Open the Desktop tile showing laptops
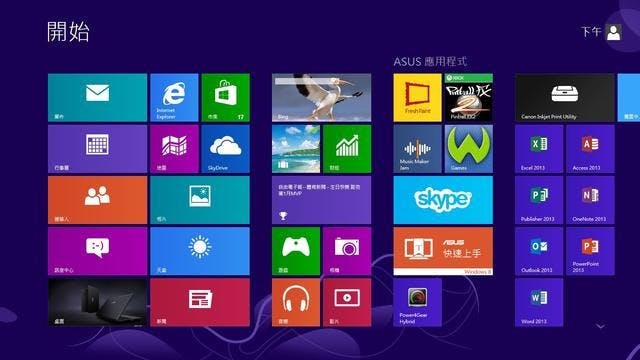Image resolution: width=640 pixels, height=360 pixels. pos(97,302)
